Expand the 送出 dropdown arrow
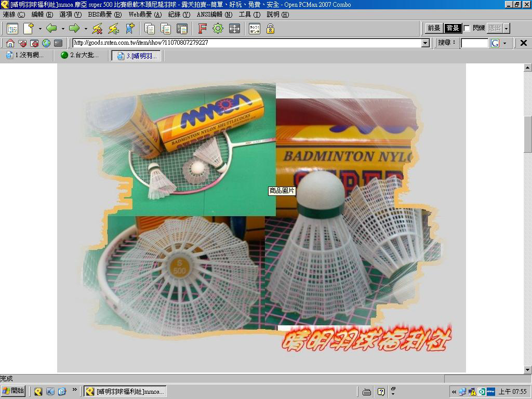The height and width of the screenshot is (399, 532). click(507, 28)
